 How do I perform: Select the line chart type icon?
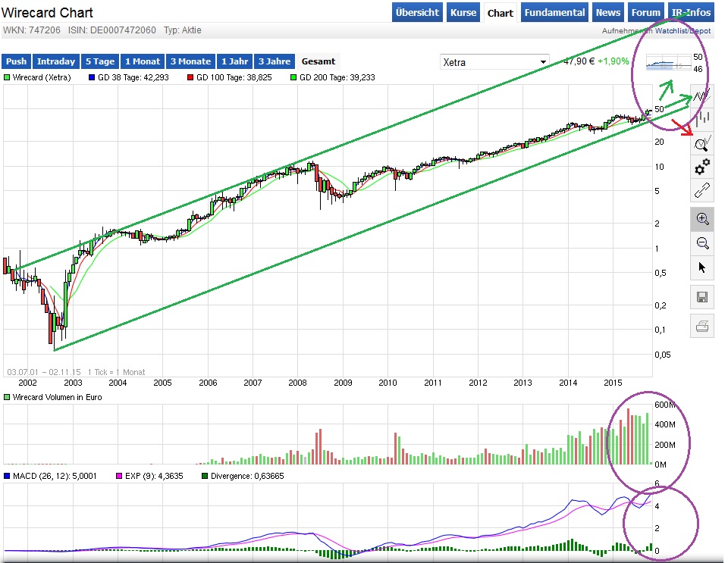point(701,96)
